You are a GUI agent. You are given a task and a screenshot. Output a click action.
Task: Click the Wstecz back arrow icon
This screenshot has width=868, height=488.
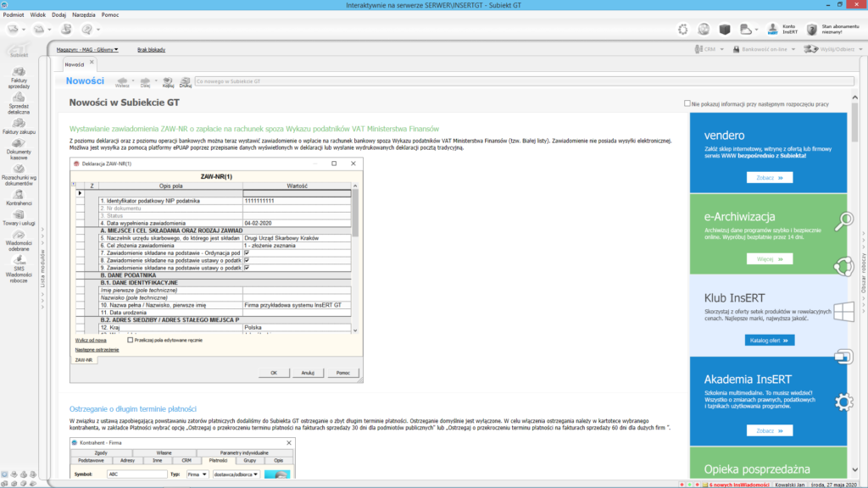(x=122, y=81)
